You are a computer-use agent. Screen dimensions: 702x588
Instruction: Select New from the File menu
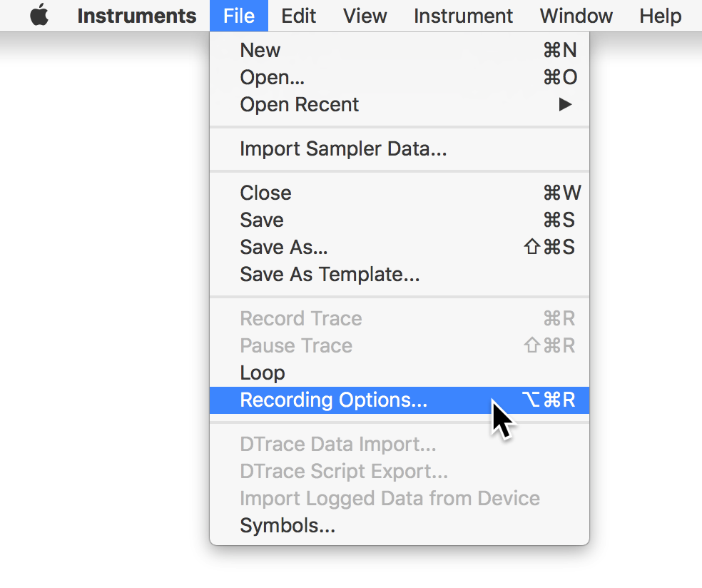[260, 50]
